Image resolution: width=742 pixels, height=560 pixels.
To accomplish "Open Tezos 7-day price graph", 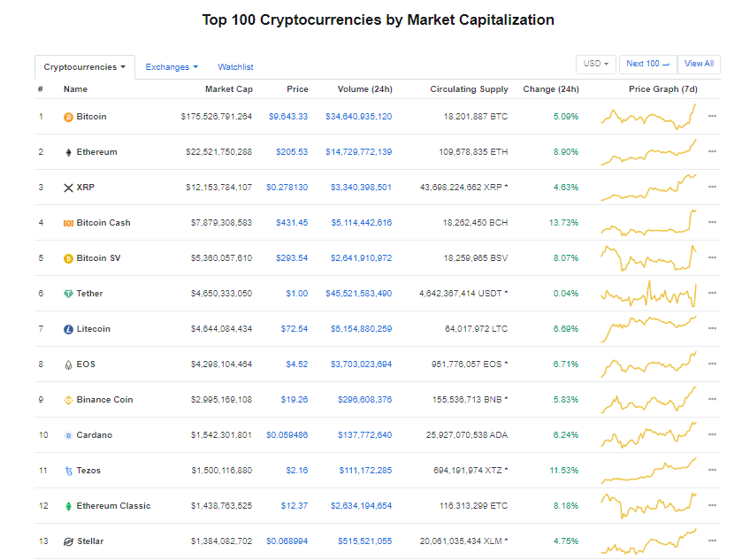I will tap(649, 471).
